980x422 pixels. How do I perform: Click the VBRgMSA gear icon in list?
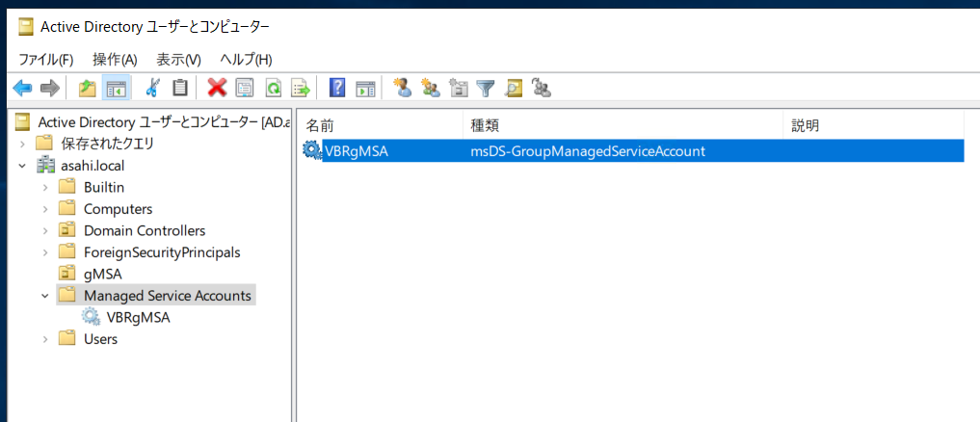point(311,150)
